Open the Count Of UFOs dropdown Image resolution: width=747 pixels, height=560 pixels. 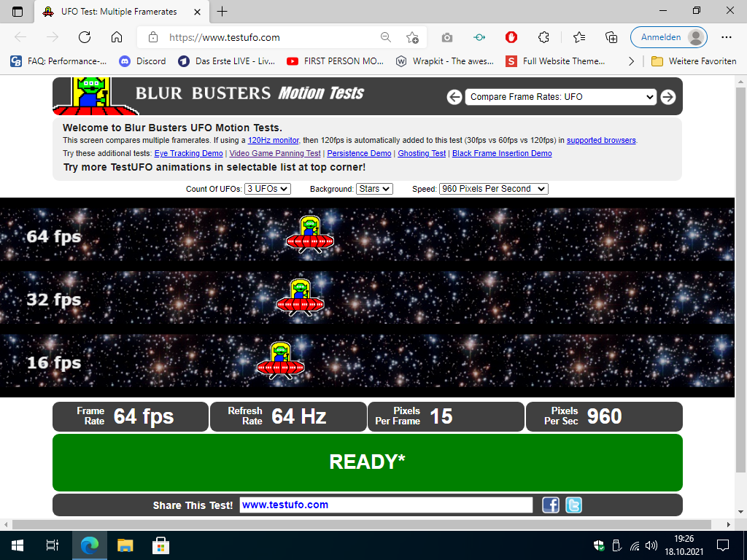tap(267, 189)
